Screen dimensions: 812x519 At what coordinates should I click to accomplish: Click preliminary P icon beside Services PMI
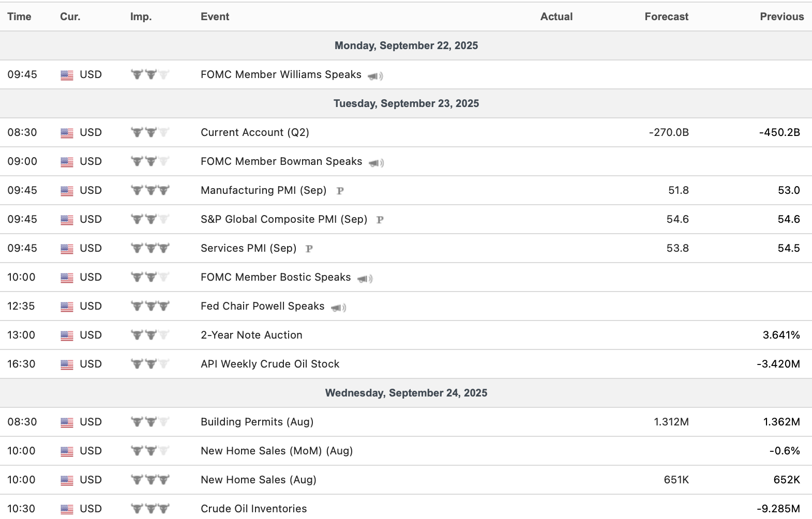point(309,249)
